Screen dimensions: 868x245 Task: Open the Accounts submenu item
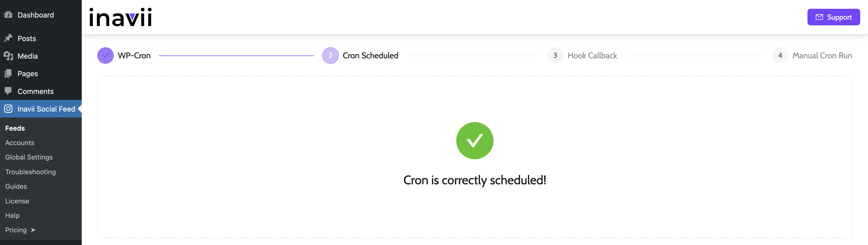tap(20, 143)
